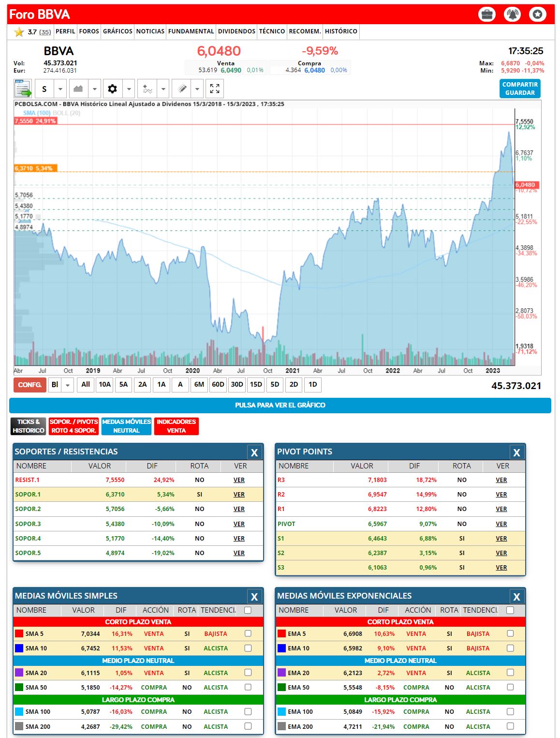
Task: Open the BI dropdown arrow
Action: point(68,385)
